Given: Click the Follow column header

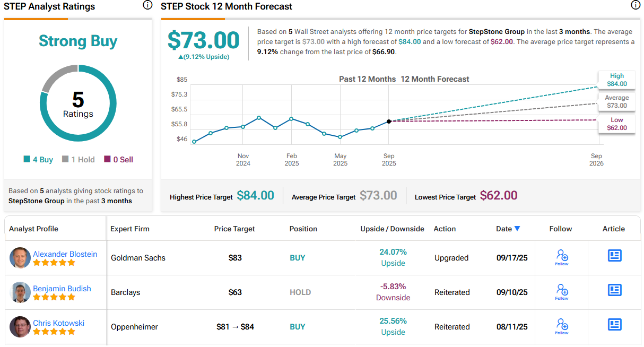Looking at the screenshot, I should pyautogui.click(x=561, y=229).
